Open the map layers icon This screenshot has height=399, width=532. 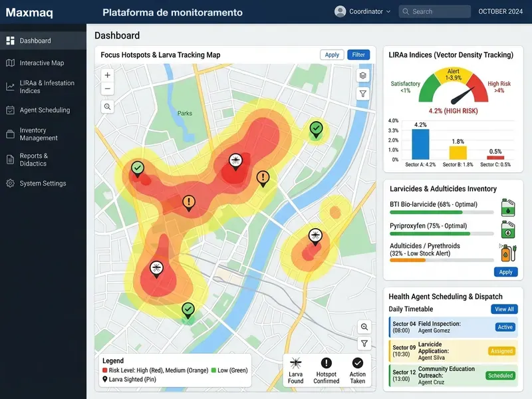tap(362, 75)
